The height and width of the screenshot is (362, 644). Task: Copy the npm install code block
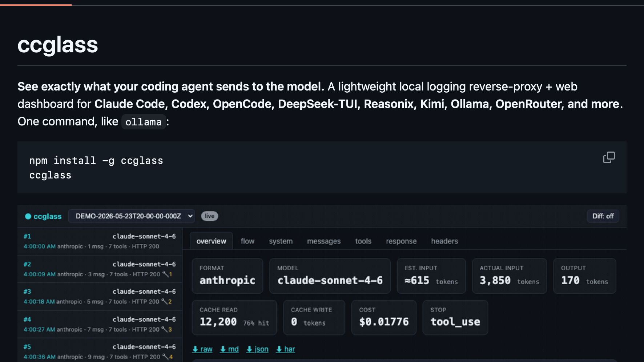609,157
